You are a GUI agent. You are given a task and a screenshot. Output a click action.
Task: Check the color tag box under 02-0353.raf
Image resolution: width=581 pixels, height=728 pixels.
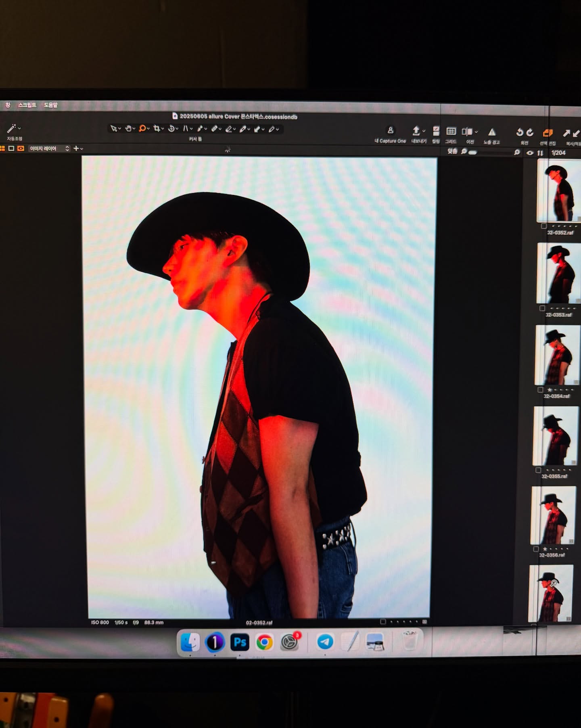click(542, 308)
